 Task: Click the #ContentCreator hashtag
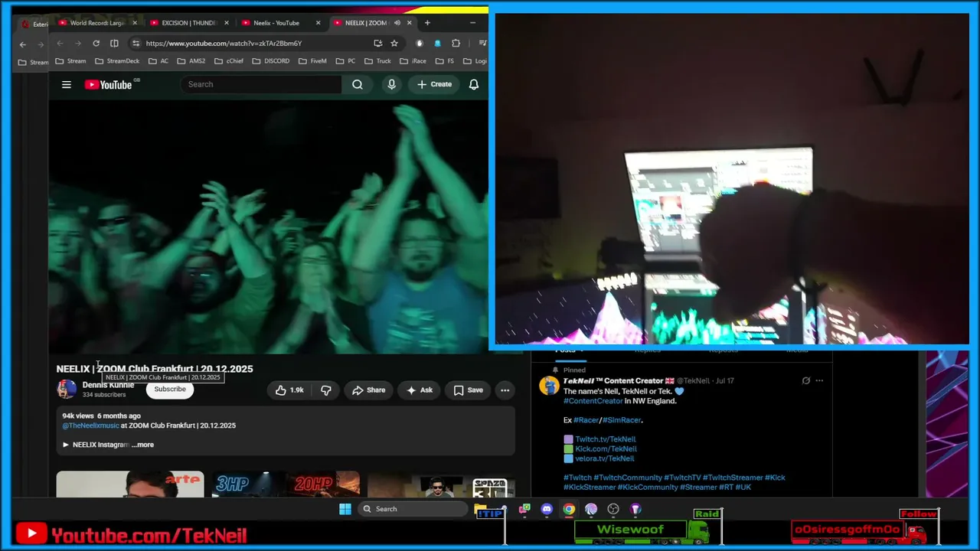pyautogui.click(x=593, y=401)
